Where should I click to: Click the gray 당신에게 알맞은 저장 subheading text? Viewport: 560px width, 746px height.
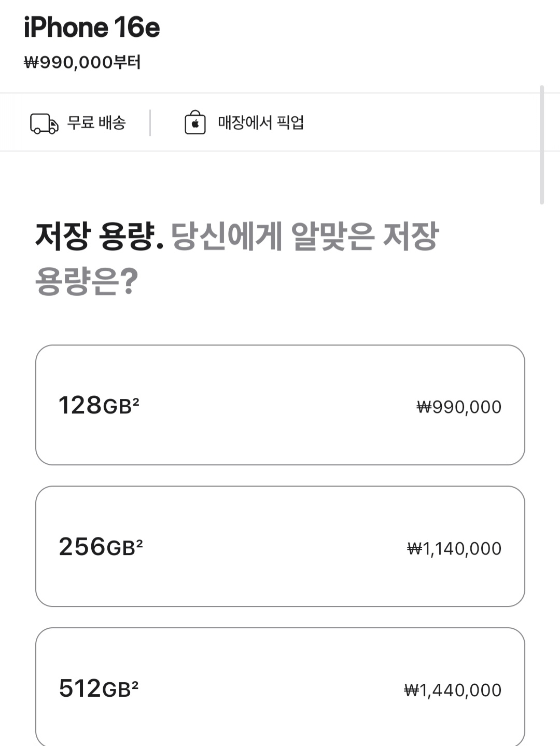305,237
